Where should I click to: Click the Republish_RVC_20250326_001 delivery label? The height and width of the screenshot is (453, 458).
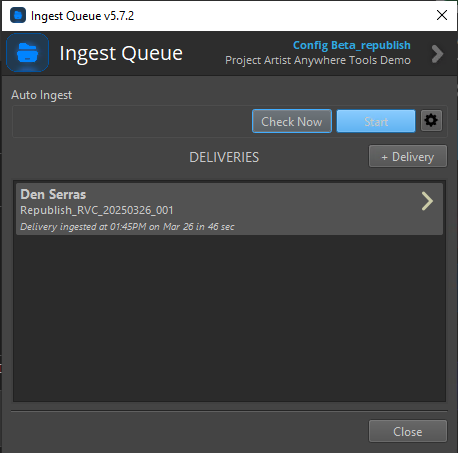tap(97, 210)
